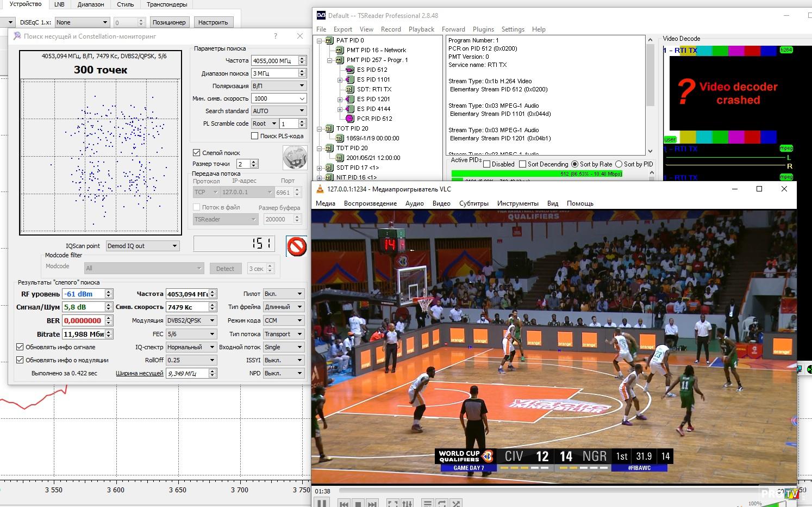Click the VLC shuffle icon
Screen dimensions: 812x507
click(x=456, y=504)
